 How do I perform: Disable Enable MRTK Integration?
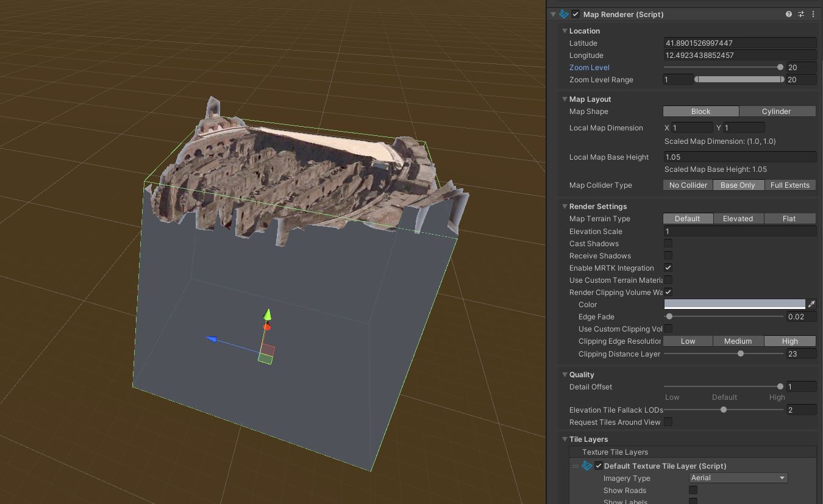tap(668, 268)
